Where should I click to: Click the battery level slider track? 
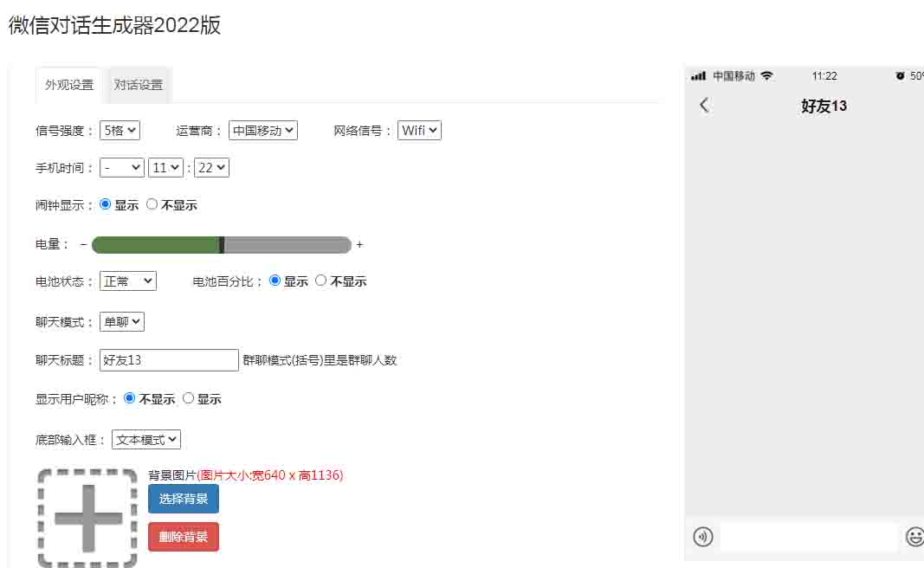(x=286, y=245)
